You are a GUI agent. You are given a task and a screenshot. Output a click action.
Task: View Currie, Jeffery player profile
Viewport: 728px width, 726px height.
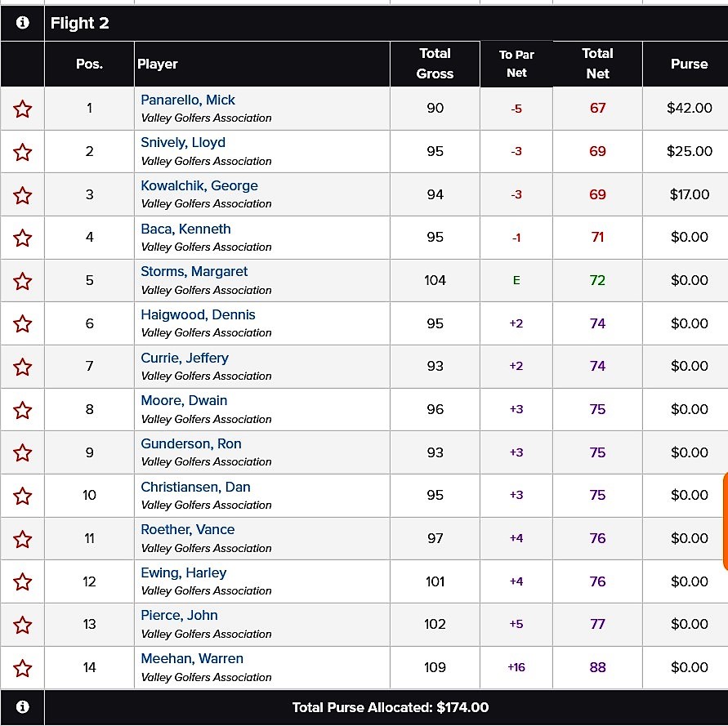click(x=185, y=358)
